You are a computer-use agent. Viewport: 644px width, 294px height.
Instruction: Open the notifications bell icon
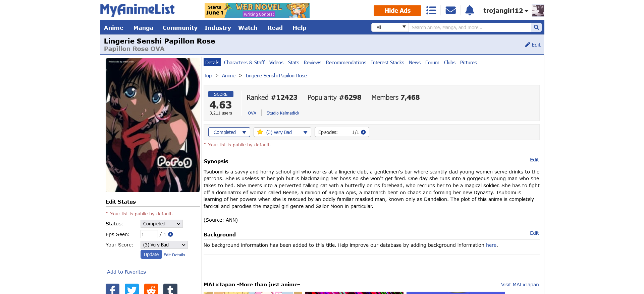(470, 10)
